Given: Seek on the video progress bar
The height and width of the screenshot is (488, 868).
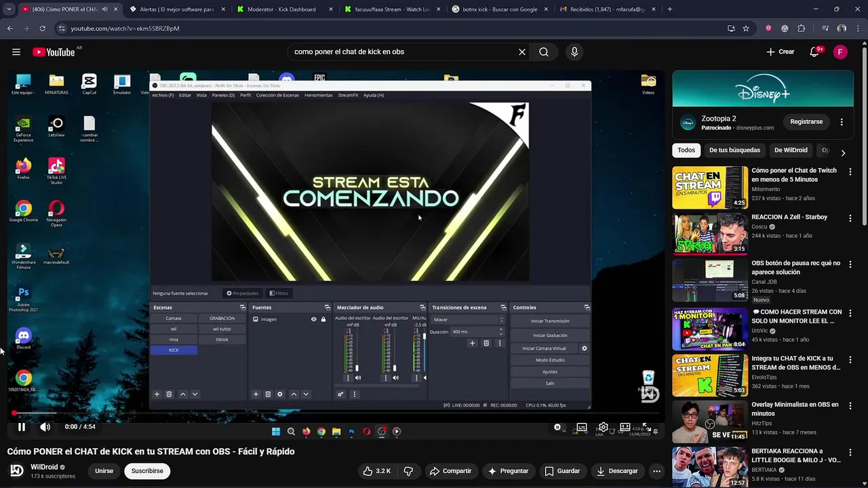Looking at the screenshot, I should (x=336, y=413).
